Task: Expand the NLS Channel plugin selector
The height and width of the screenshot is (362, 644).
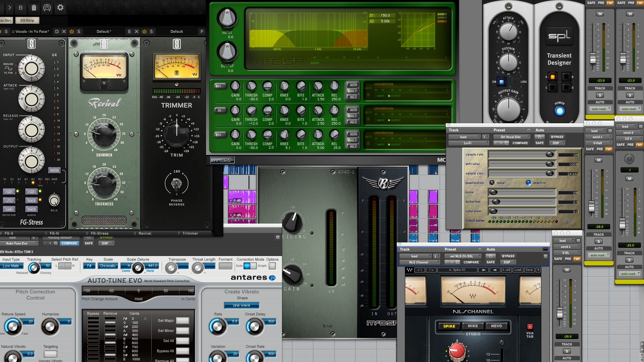Action: tap(419, 262)
